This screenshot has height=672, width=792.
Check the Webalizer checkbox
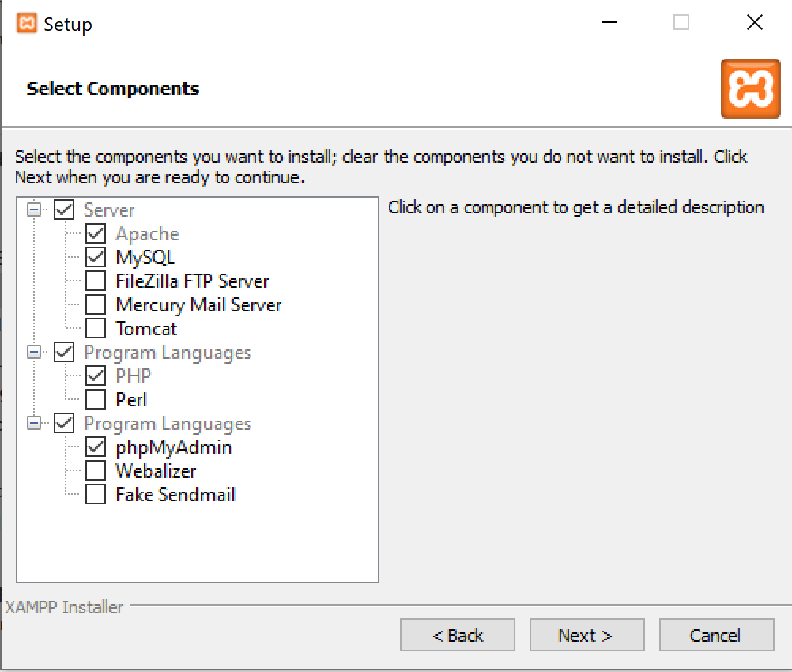click(x=96, y=471)
